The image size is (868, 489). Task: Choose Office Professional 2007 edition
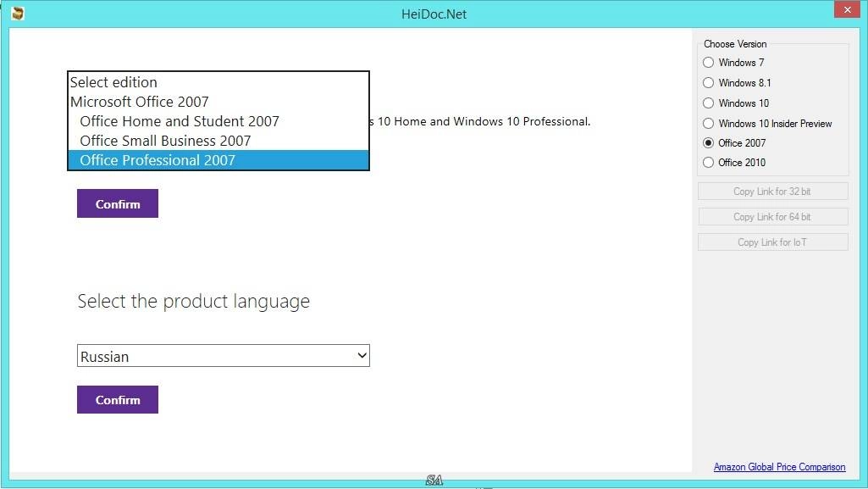point(218,159)
